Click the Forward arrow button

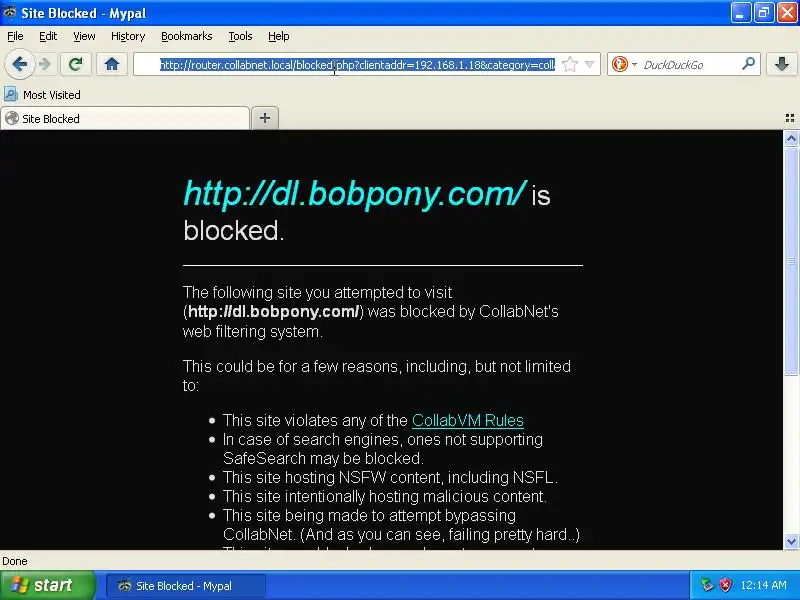click(x=45, y=64)
